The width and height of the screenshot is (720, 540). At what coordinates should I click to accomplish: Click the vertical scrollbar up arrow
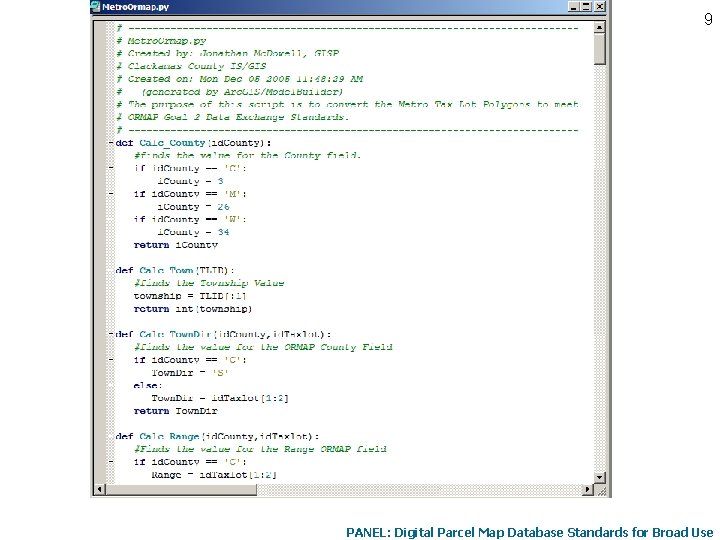(x=599, y=28)
